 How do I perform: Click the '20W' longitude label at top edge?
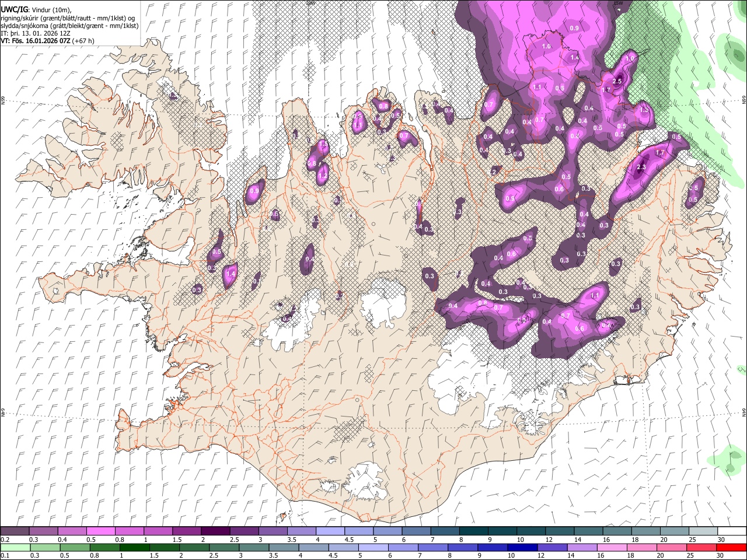[310, 3]
